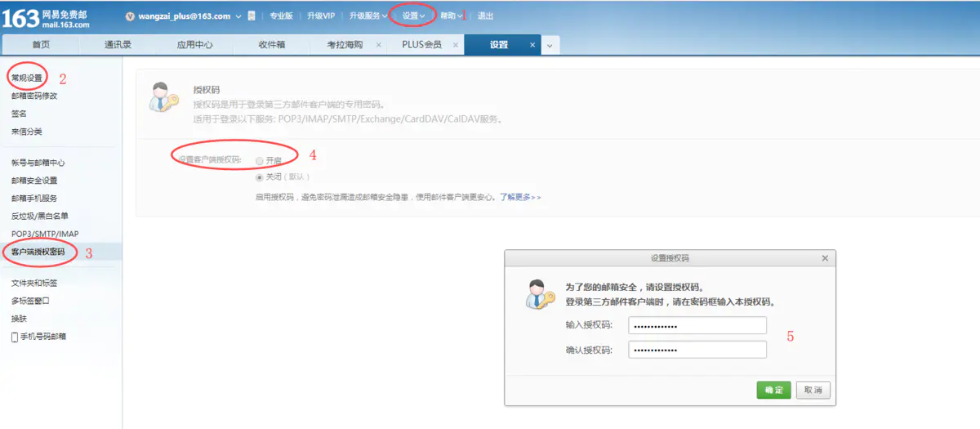Image resolution: width=980 pixels, height=429 pixels.
Task: Click the 授权码 heading text
Action: point(207,90)
